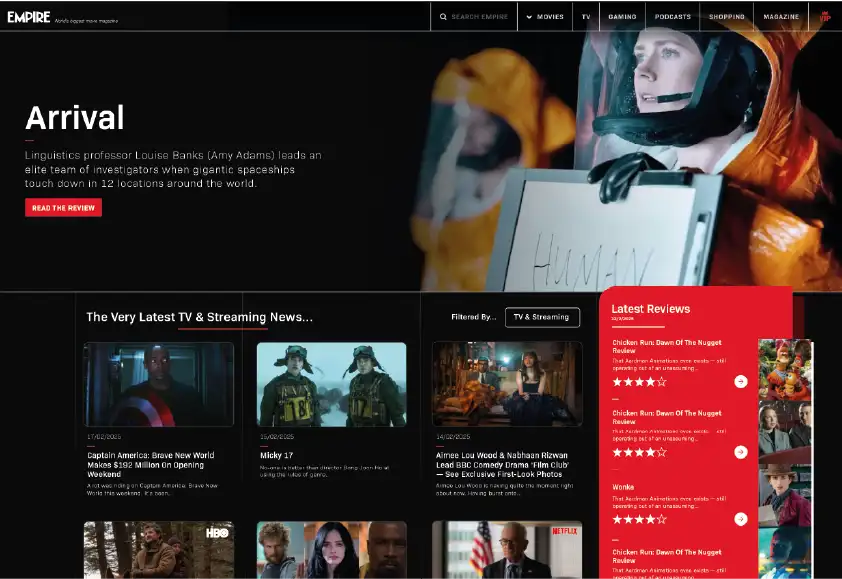Click the 17/02/2025 date

[104, 437]
